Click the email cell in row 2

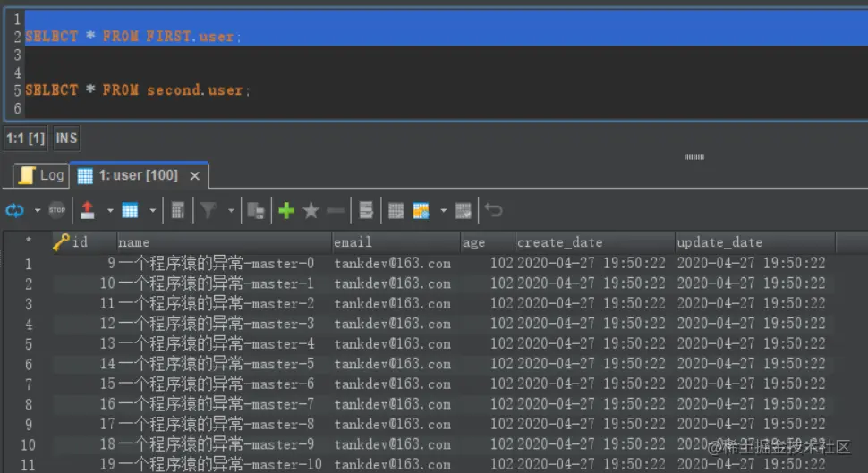(396, 283)
